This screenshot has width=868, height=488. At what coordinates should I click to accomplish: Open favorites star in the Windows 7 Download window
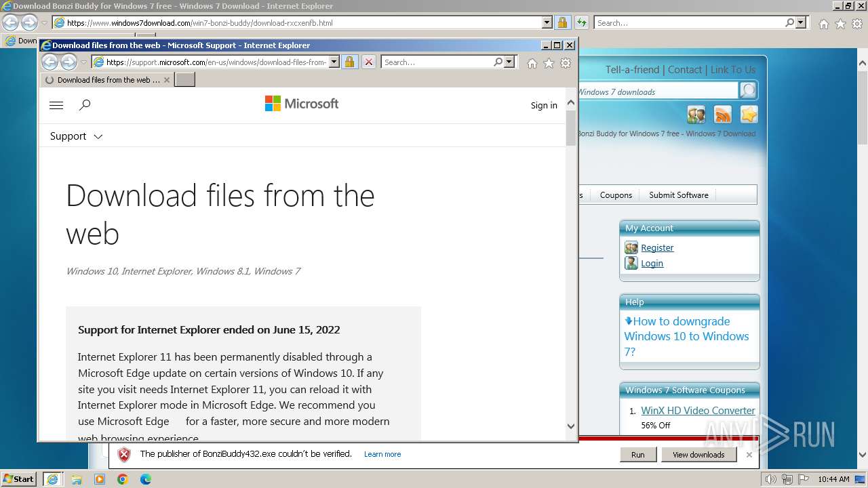click(840, 24)
